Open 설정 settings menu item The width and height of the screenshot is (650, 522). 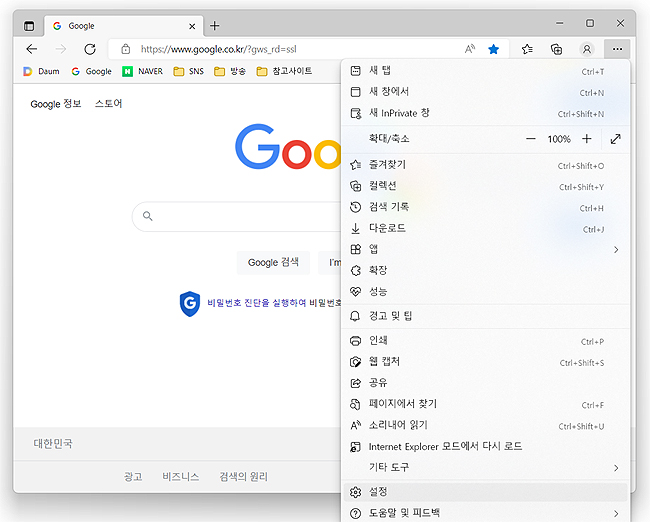click(x=484, y=492)
